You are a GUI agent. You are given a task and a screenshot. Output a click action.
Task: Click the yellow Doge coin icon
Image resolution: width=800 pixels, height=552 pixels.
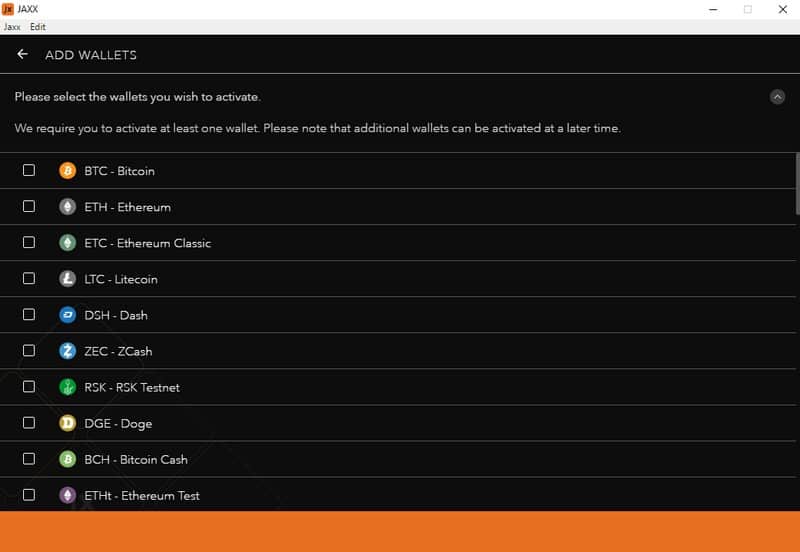pyautogui.click(x=67, y=423)
